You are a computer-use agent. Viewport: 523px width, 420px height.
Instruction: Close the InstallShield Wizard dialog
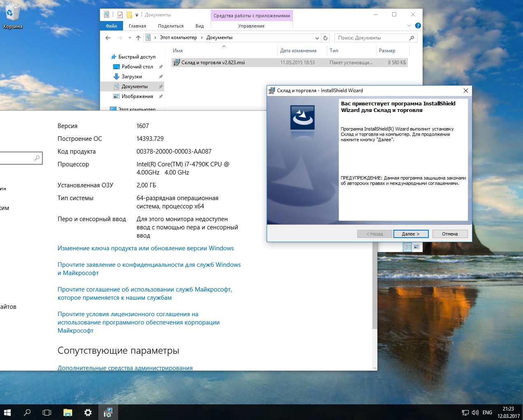[466, 91]
